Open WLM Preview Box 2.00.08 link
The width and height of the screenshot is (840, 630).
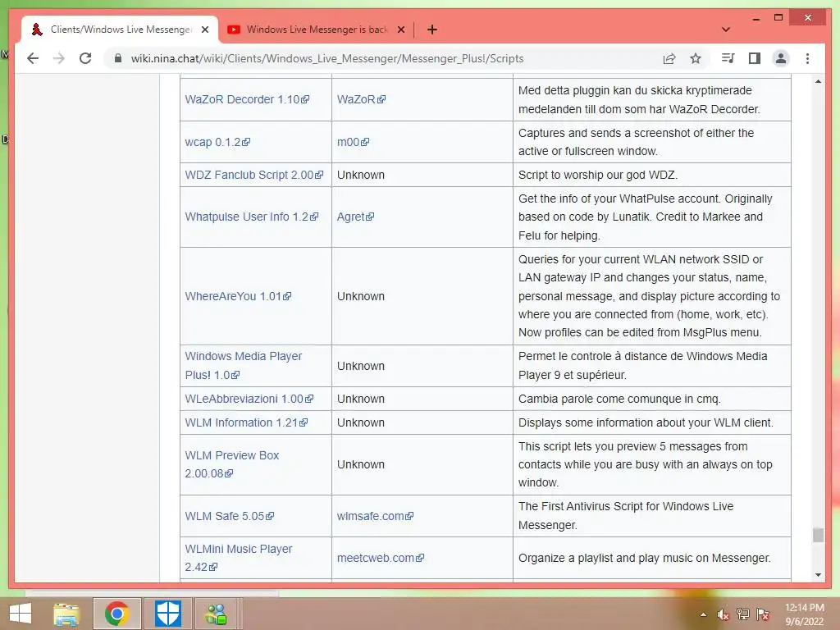(x=232, y=464)
